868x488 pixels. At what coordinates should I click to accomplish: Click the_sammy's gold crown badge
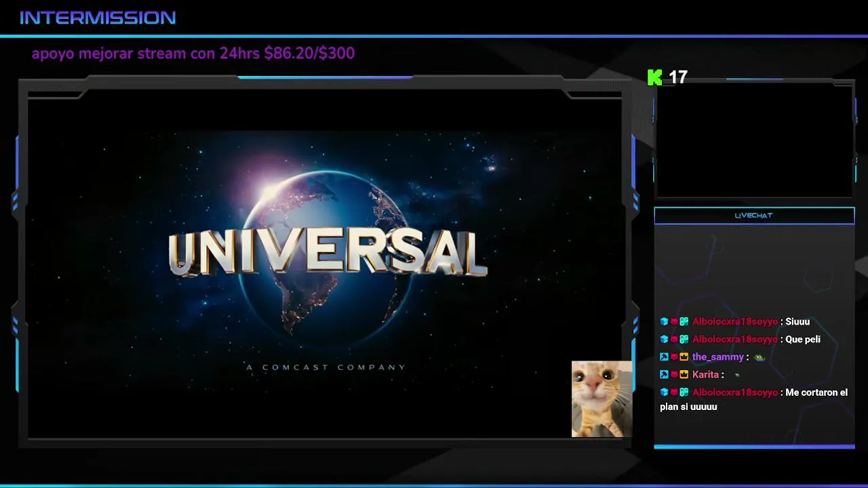click(684, 357)
